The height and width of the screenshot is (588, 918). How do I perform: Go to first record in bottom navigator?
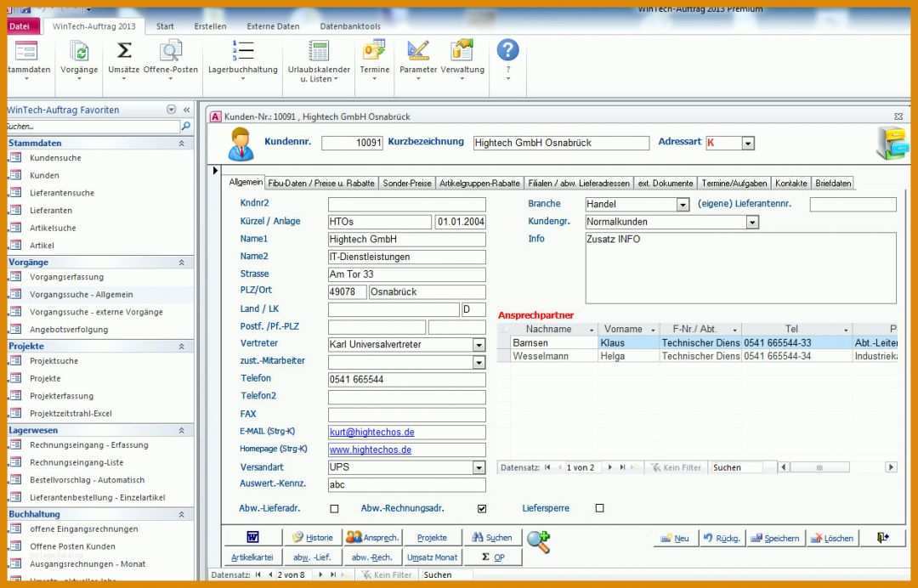click(x=258, y=575)
